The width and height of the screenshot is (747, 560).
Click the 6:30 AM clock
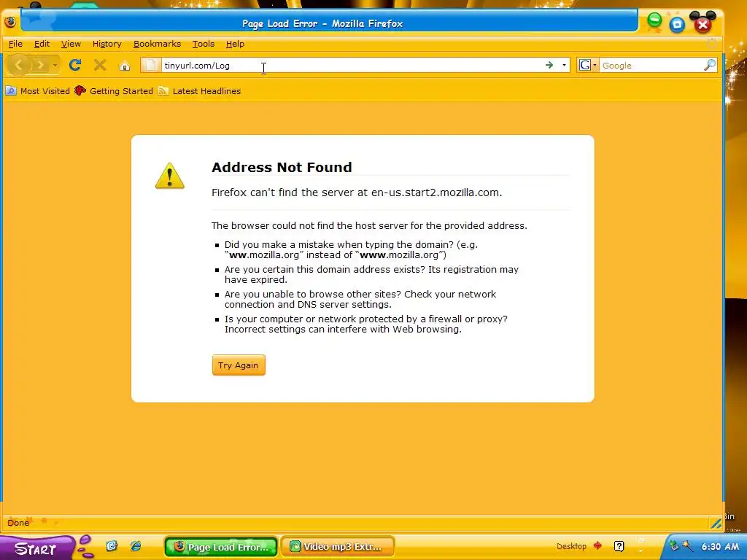(x=720, y=546)
